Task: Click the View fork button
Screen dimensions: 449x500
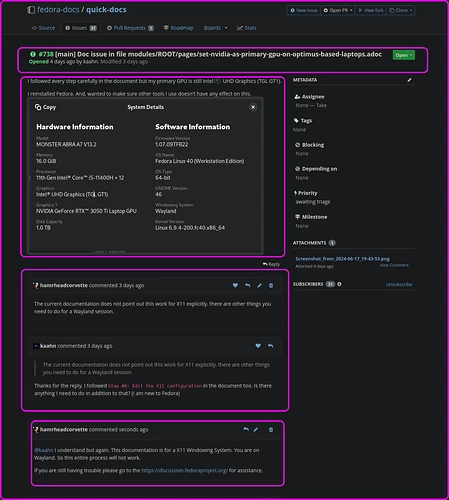Action: coord(371,10)
